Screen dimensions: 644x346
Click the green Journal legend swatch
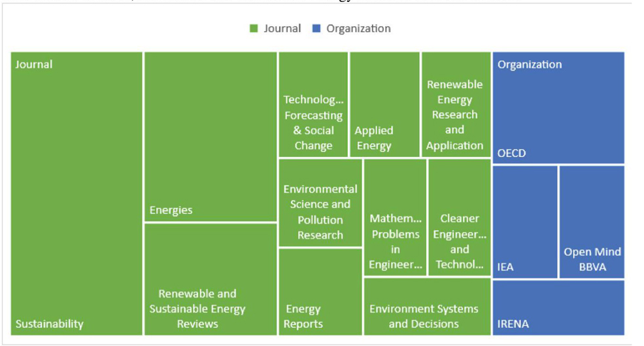point(254,29)
